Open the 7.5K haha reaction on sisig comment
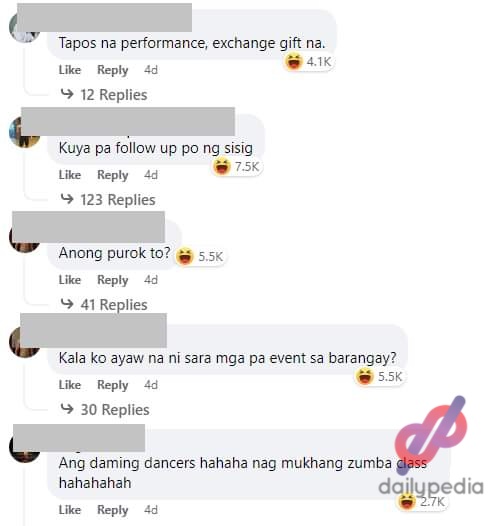This screenshot has height=526, width=490. pos(236,166)
